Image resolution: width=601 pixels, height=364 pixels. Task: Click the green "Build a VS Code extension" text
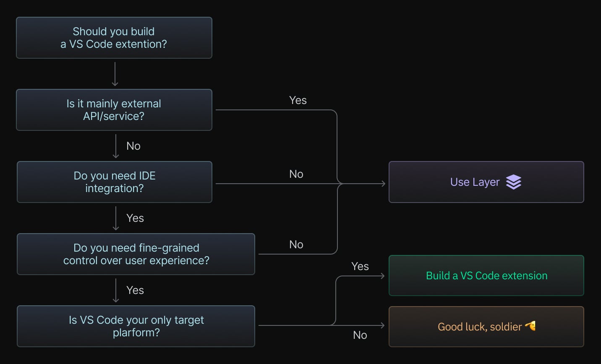(x=486, y=276)
